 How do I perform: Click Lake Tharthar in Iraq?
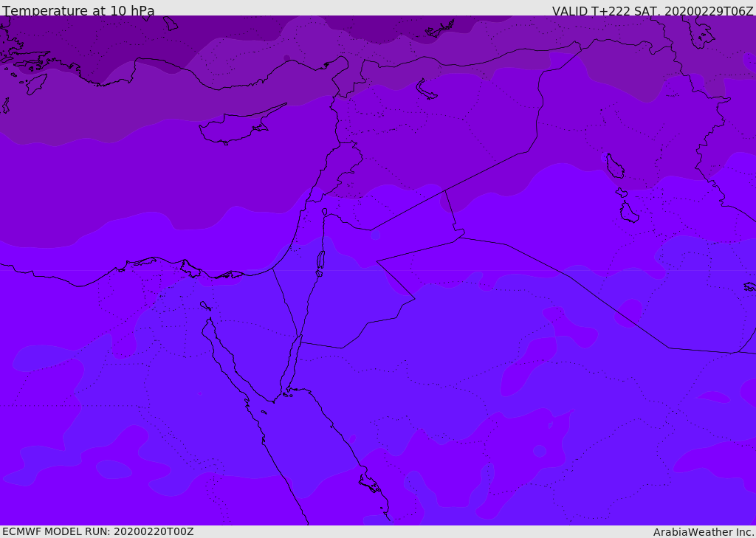pos(614,166)
